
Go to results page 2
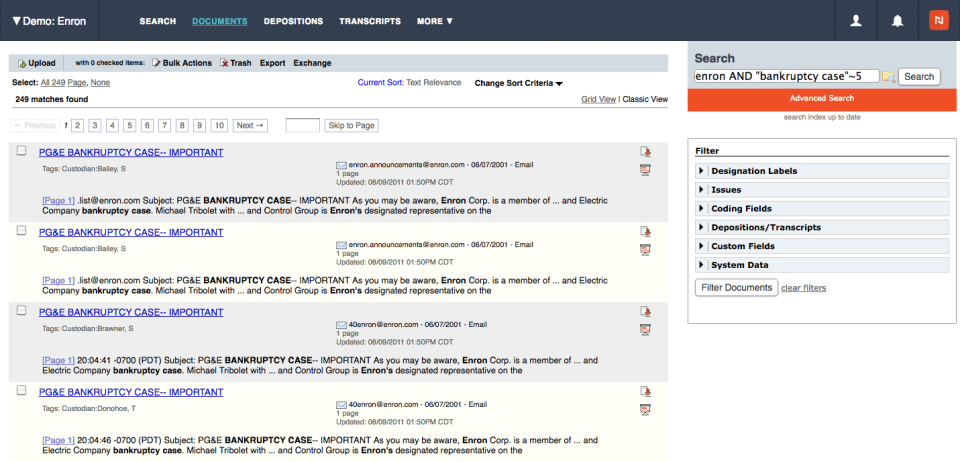point(78,125)
